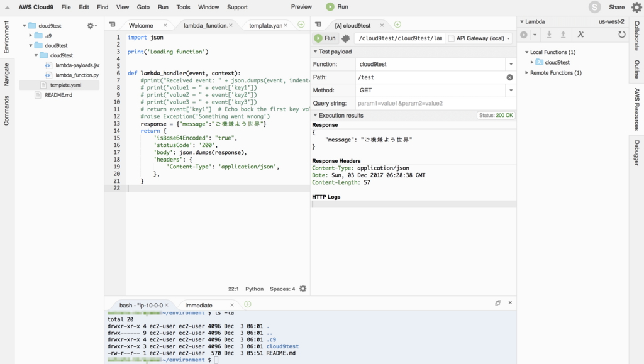Create new Lambda function lambda icon
The height and width of the screenshot is (364, 644).
click(580, 35)
